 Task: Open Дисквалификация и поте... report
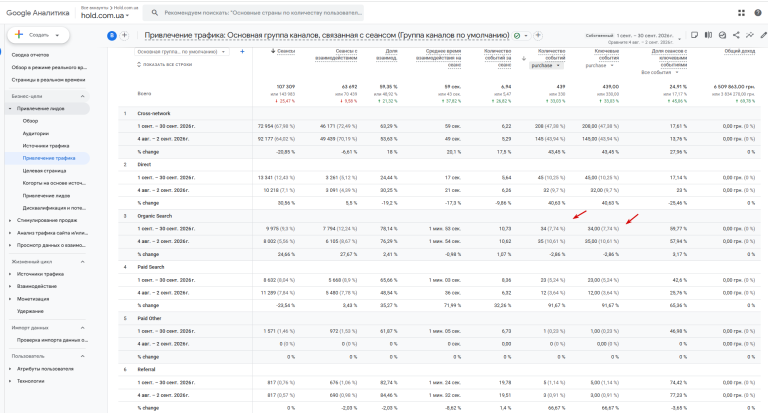(54, 208)
